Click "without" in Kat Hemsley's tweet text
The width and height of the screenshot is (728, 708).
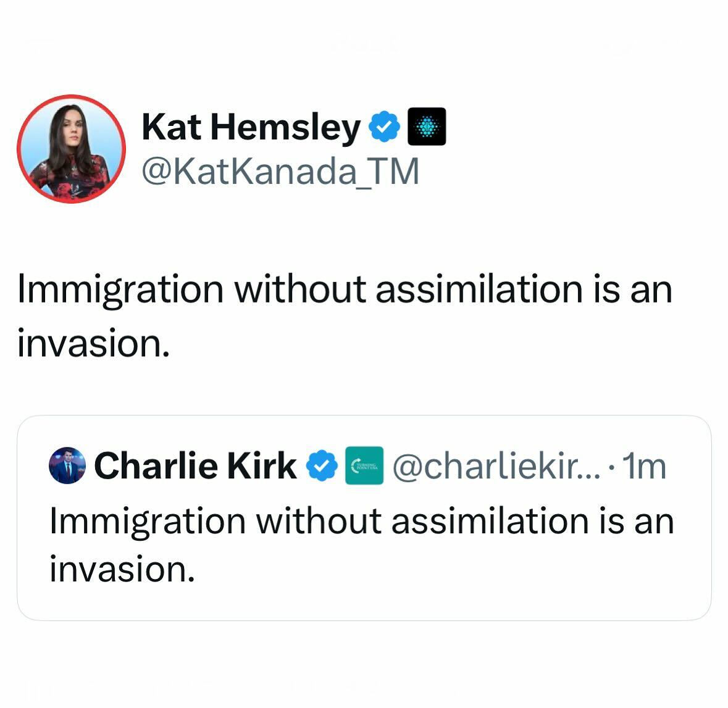(x=299, y=289)
